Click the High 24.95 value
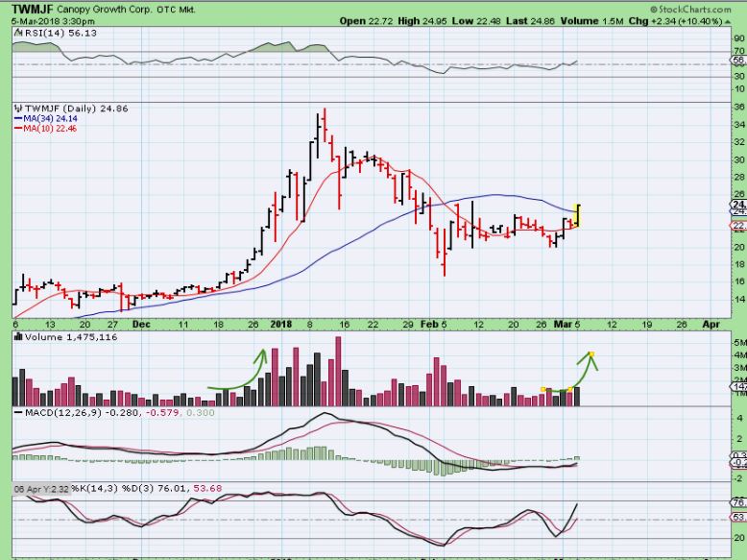Viewport: 747px width, 560px height. 422,21
